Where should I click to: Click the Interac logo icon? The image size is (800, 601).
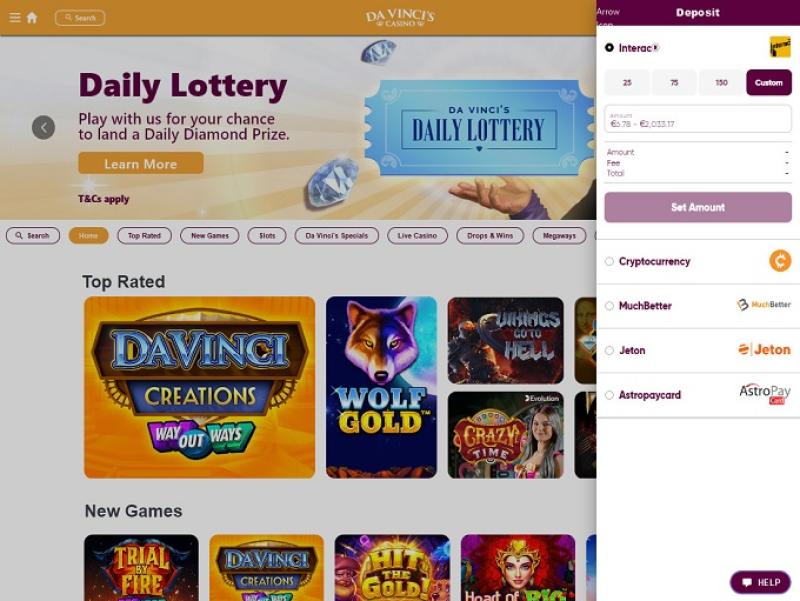(x=780, y=47)
